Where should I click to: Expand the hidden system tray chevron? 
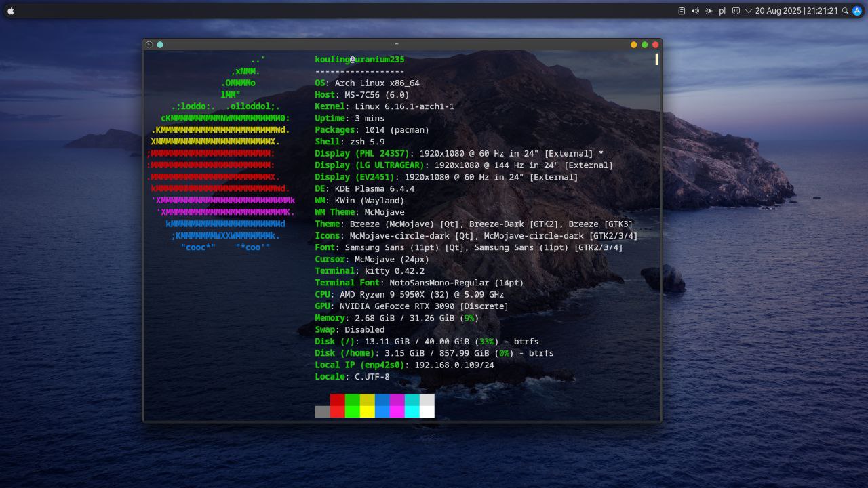(x=749, y=11)
